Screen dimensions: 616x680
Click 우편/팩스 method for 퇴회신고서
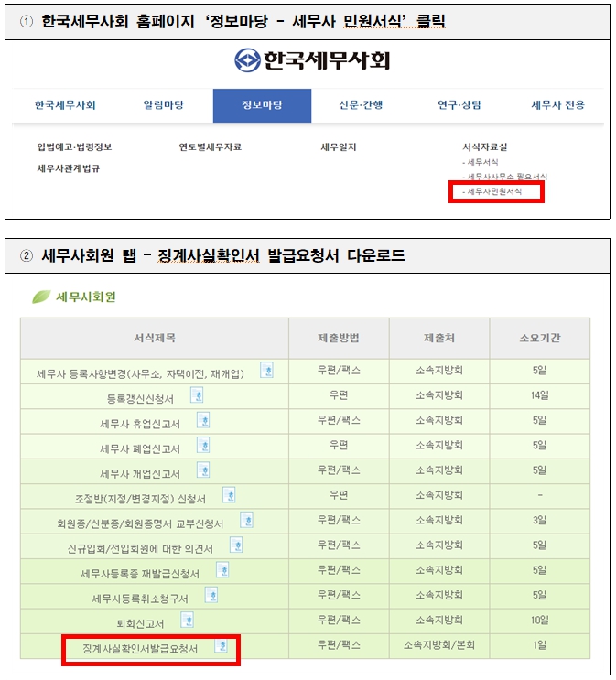[x=339, y=620]
